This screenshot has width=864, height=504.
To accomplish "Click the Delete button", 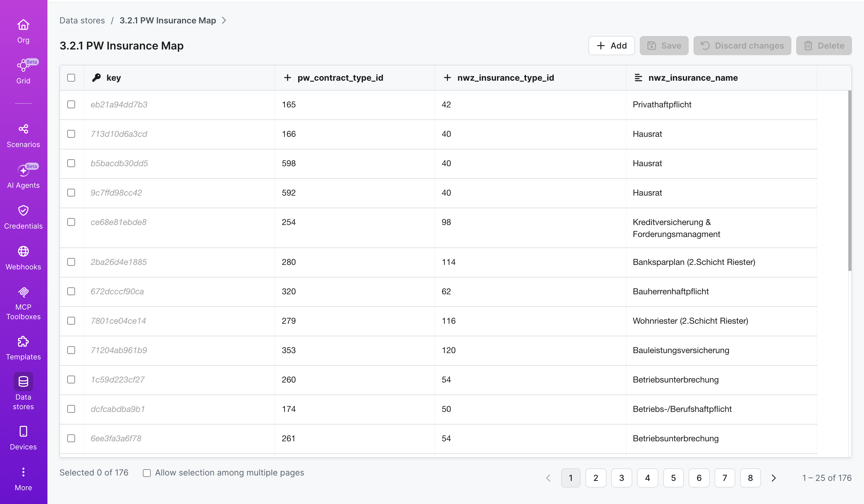I will [824, 46].
